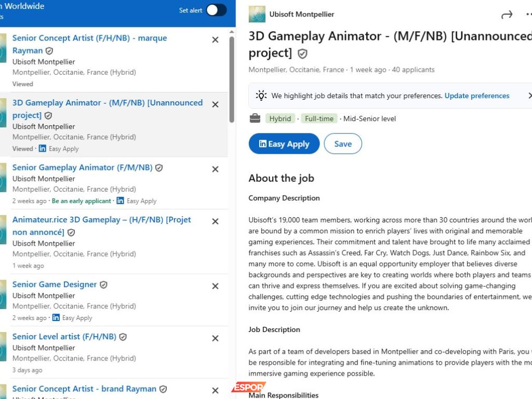Click the job list vertical scrollbar
Image resolution: width=532 pixels, height=399 pixels.
[232, 78]
